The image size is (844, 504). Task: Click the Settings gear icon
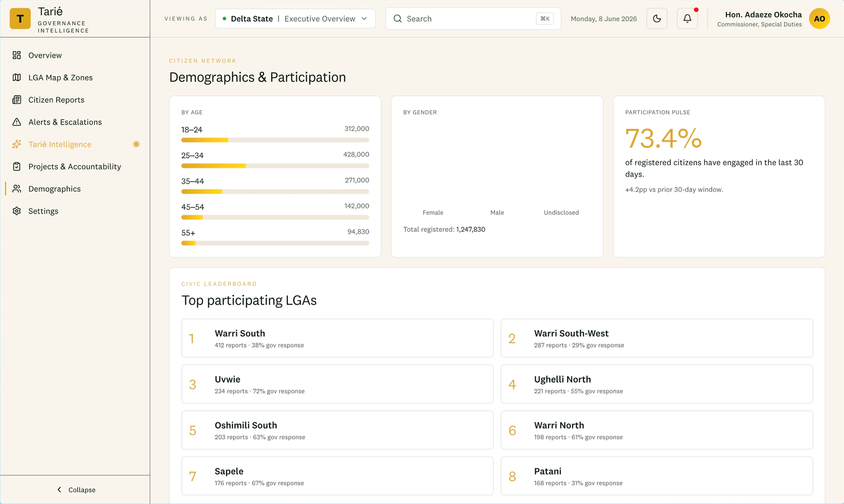[x=17, y=211]
